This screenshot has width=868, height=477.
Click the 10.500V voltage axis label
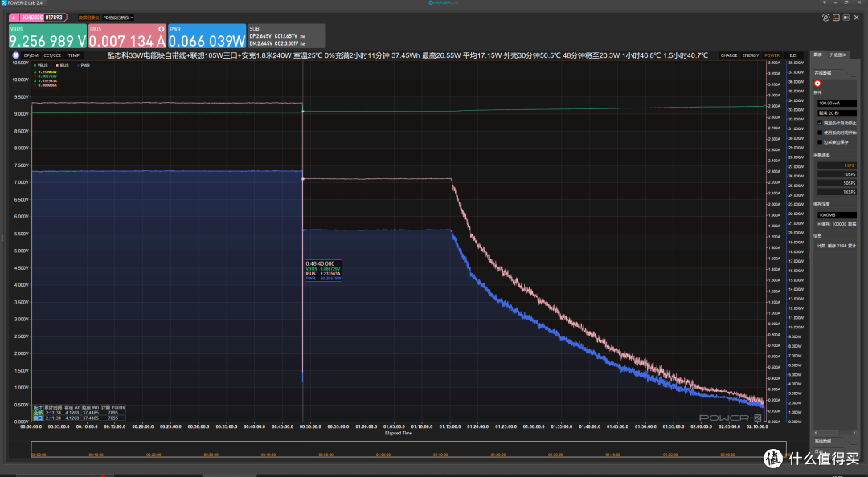pyautogui.click(x=20, y=63)
